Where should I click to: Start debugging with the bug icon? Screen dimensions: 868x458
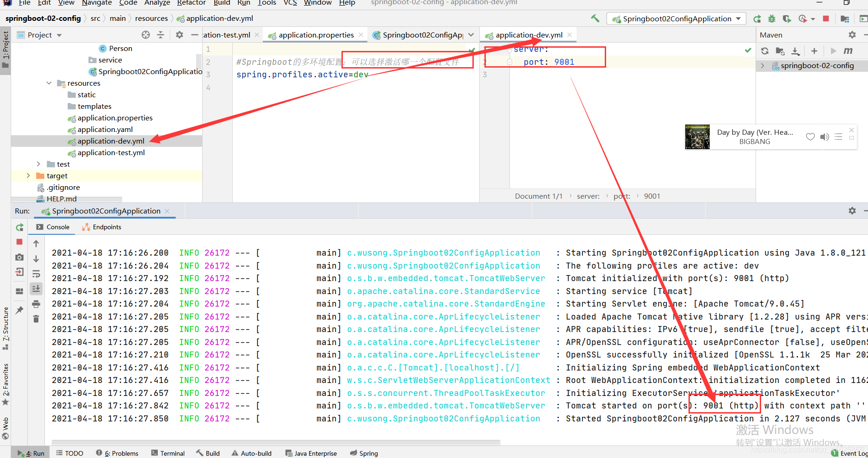coord(772,19)
